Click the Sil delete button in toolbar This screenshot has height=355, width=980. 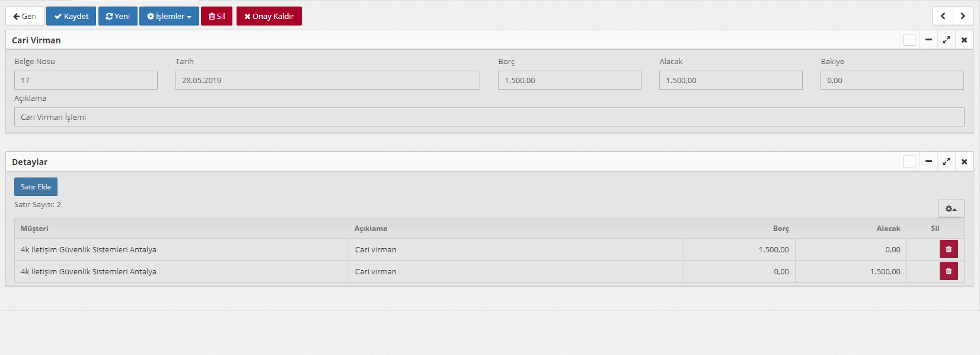[x=216, y=16]
